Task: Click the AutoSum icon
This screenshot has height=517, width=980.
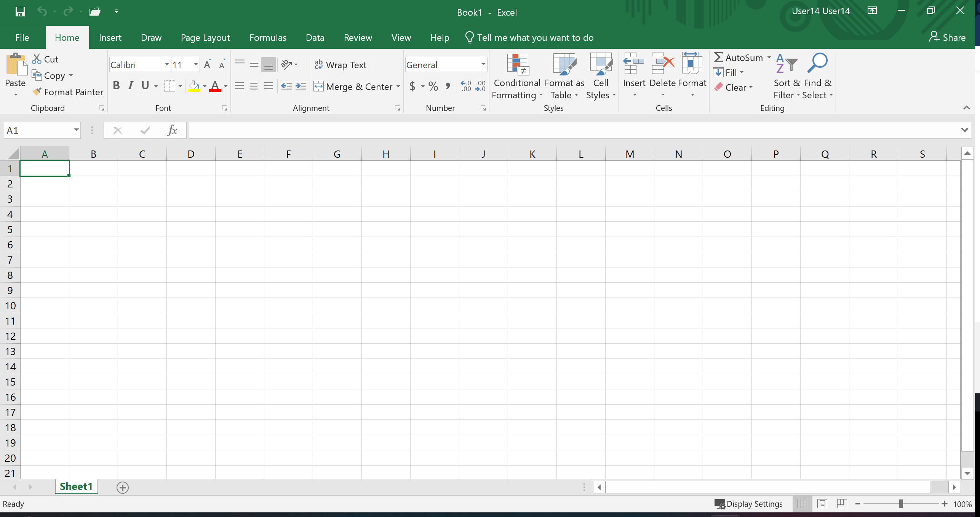Action: click(718, 57)
